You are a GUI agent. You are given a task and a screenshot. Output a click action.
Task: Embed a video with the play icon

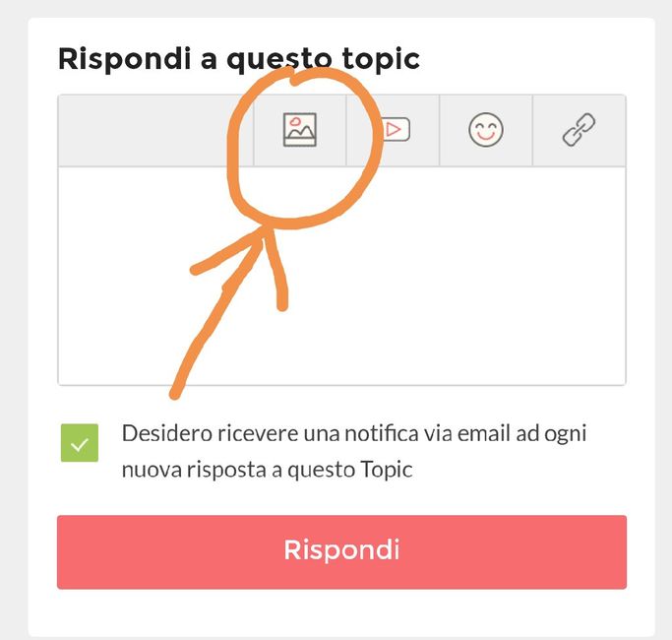[395, 130]
